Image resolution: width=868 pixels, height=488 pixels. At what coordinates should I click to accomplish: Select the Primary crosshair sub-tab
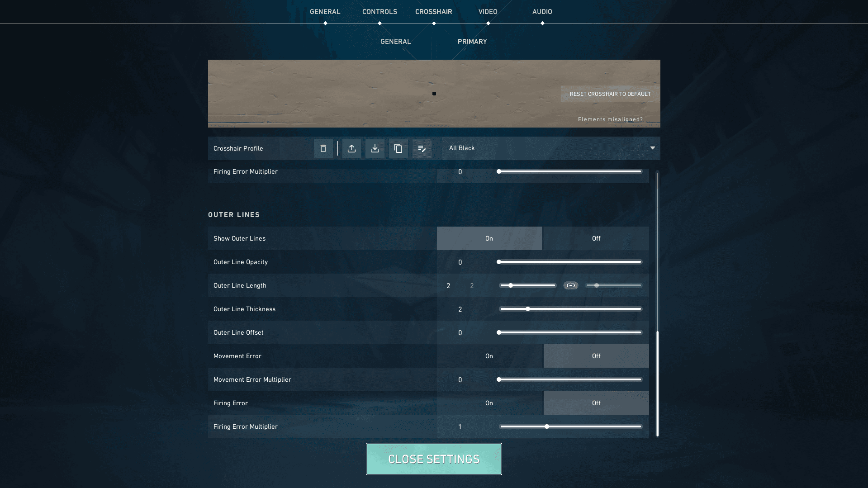pos(472,42)
